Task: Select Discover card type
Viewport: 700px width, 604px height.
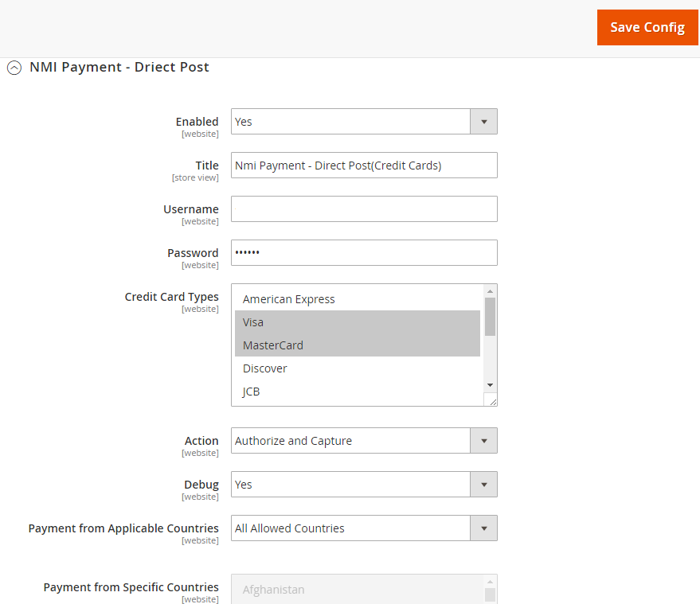Action: (358, 368)
